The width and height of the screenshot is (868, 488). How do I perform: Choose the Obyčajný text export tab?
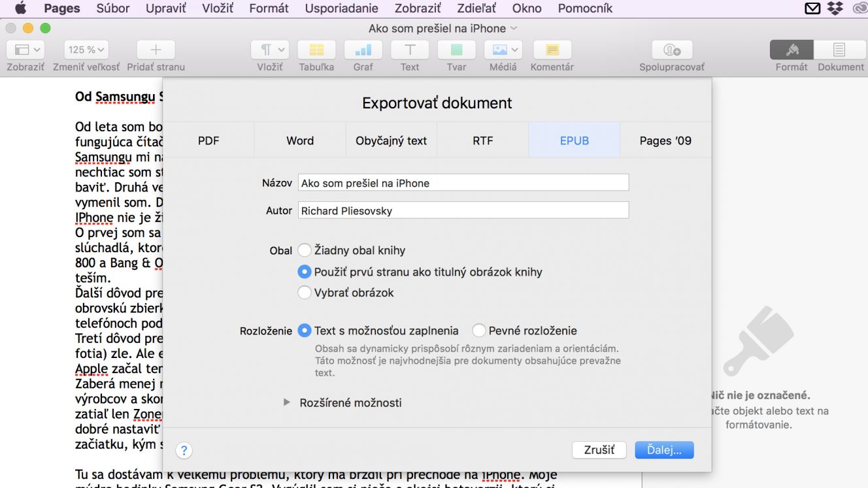point(392,140)
